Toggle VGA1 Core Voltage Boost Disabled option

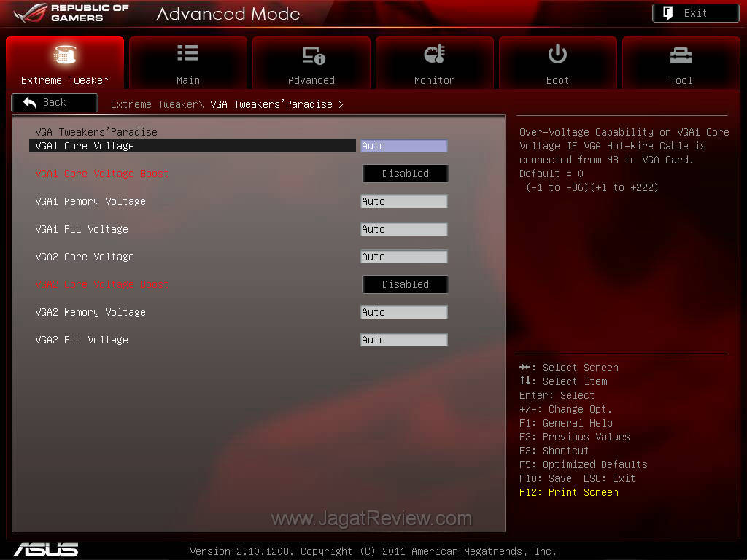[x=405, y=174]
